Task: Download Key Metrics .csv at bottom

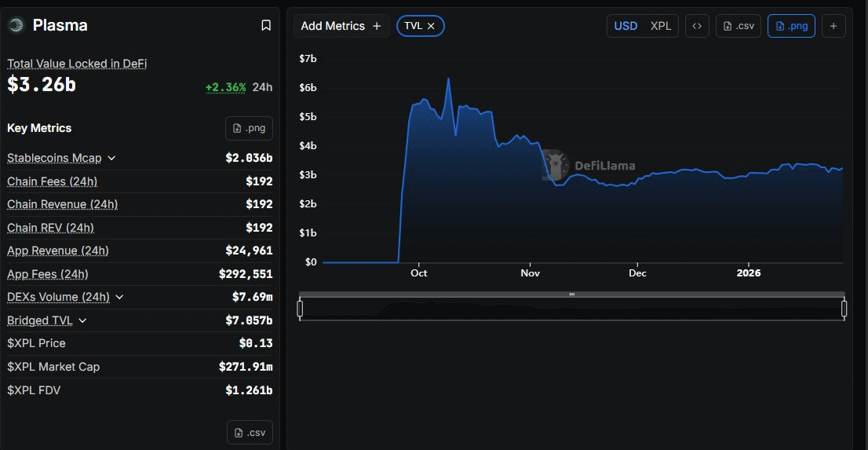Action: click(250, 432)
